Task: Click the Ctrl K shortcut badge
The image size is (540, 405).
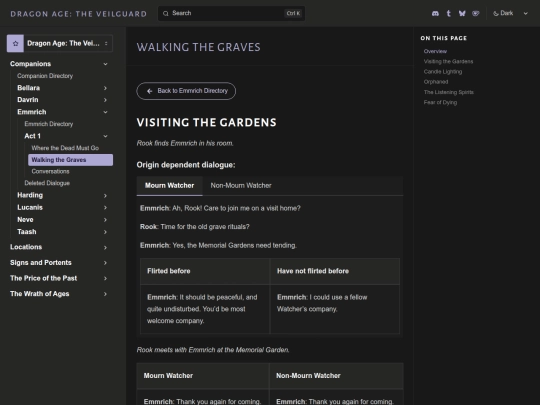Action: pos(293,13)
